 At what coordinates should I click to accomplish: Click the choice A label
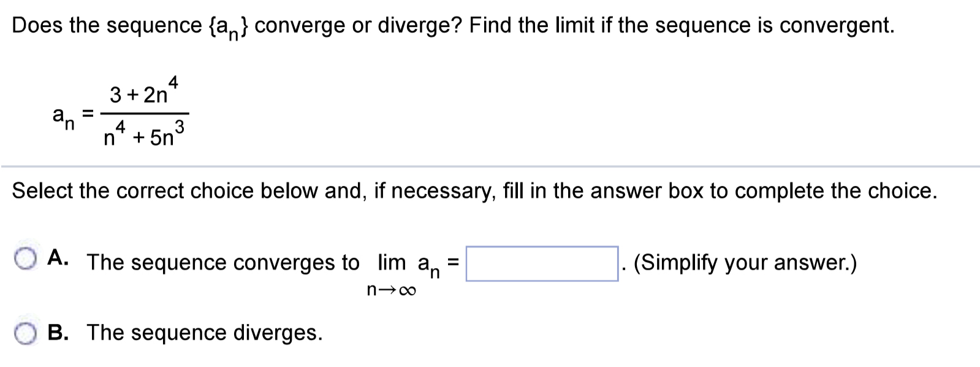pos(56,258)
